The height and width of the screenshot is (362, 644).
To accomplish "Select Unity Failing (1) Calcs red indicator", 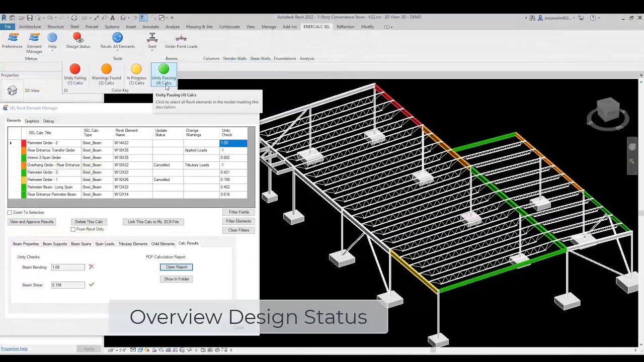I will click(x=75, y=74).
